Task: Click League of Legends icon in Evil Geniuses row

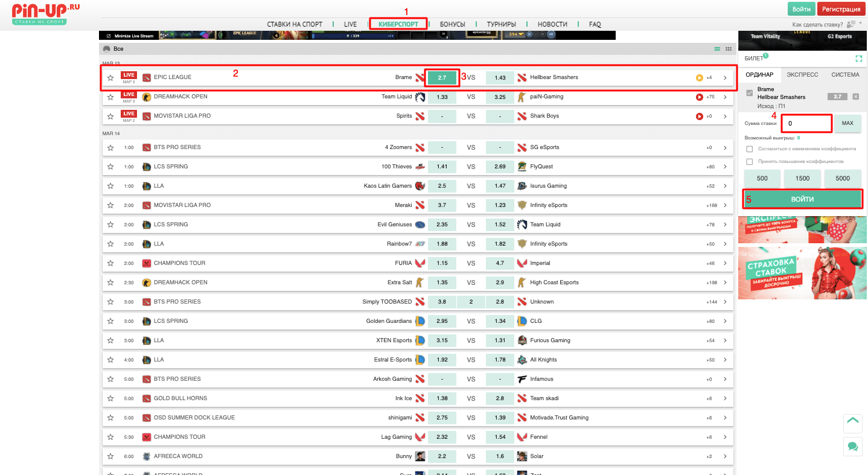Action: pyautogui.click(x=146, y=225)
